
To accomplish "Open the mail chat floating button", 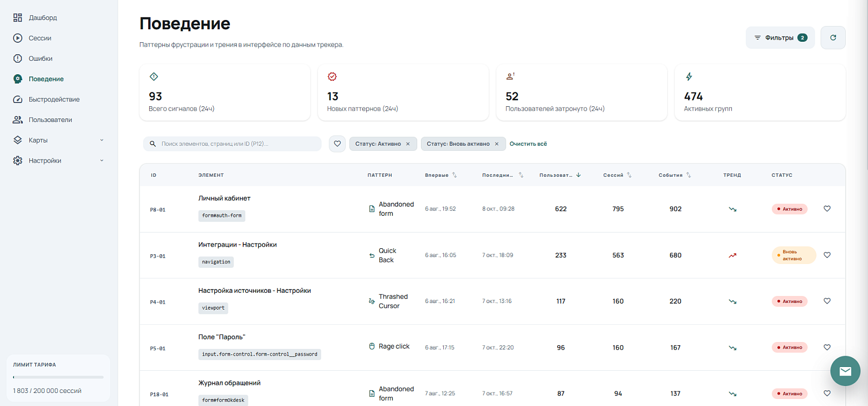I will point(845,371).
